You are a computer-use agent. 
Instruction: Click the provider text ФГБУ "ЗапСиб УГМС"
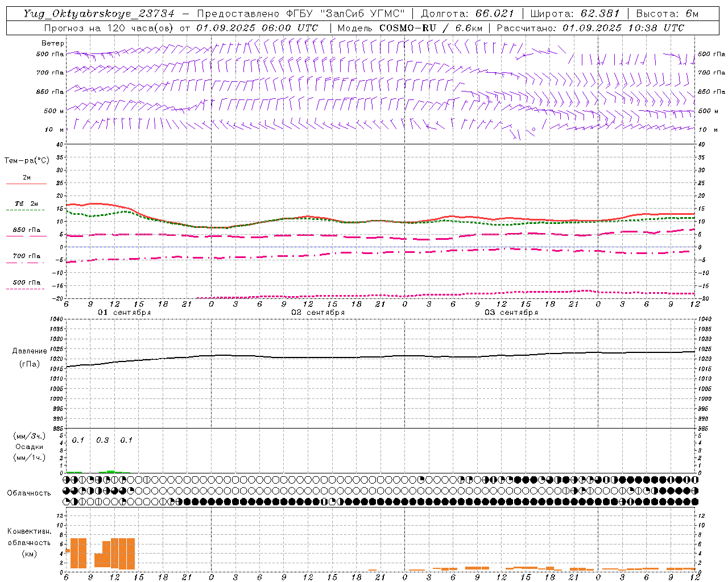[x=346, y=14]
